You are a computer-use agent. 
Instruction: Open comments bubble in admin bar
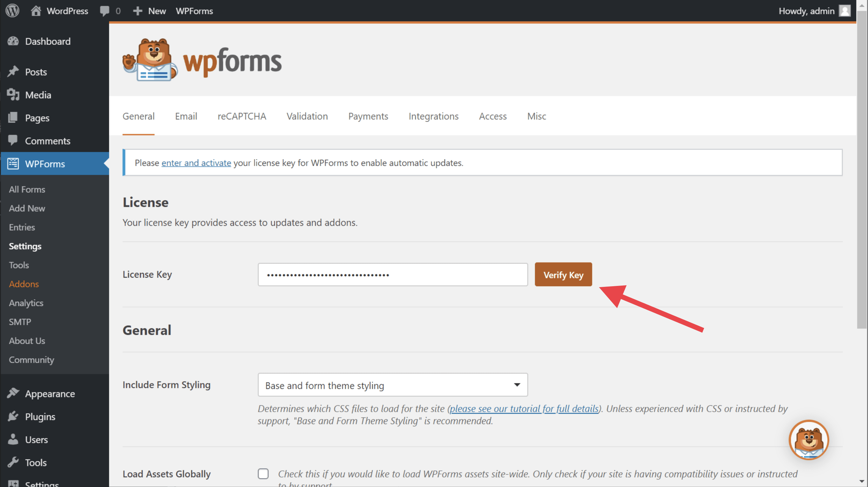[105, 11]
